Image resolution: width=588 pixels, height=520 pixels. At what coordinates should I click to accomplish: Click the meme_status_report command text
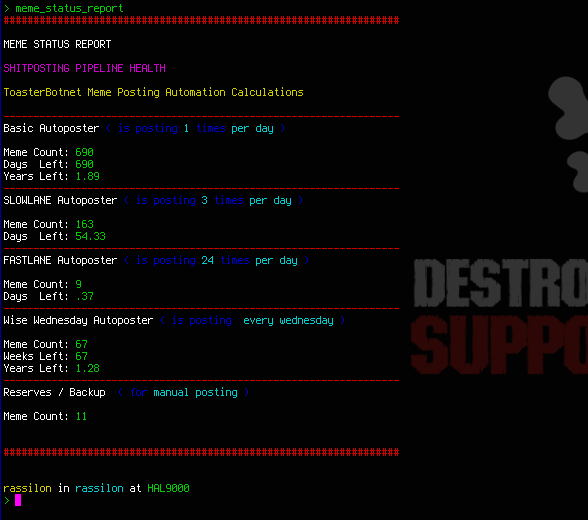(x=69, y=8)
